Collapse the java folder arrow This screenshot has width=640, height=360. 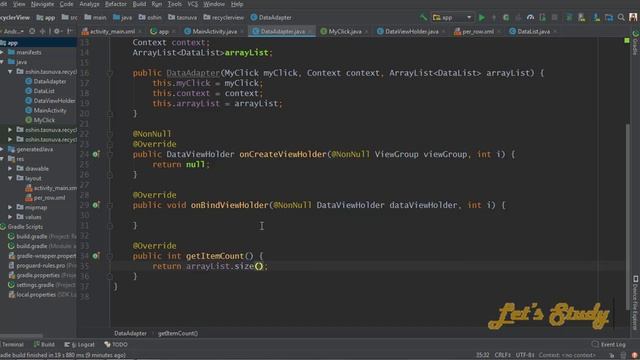pyautogui.click(x=2, y=62)
